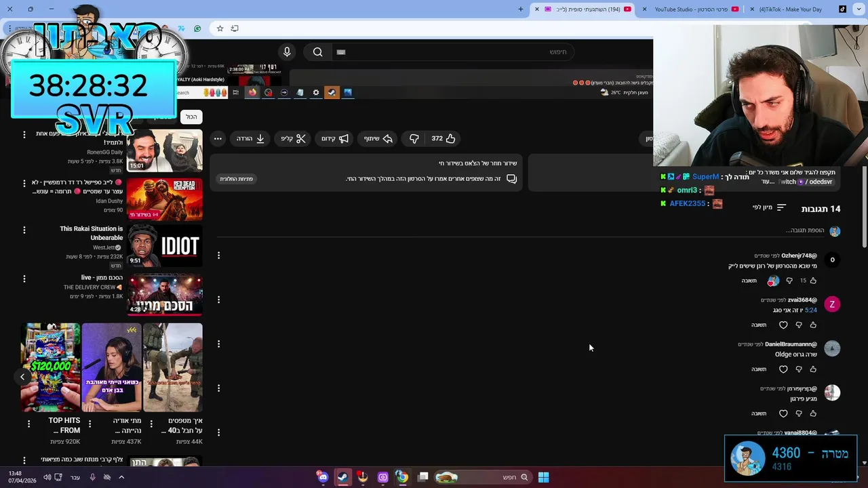Click the YouTube search magnifier button
868x488 pixels.
(x=317, y=52)
